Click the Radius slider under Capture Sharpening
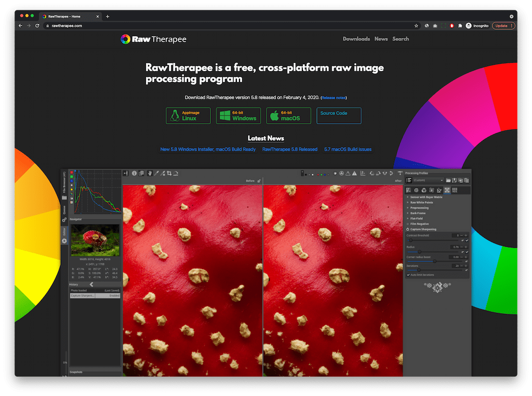This screenshot has width=532, height=396. (419, 252)
